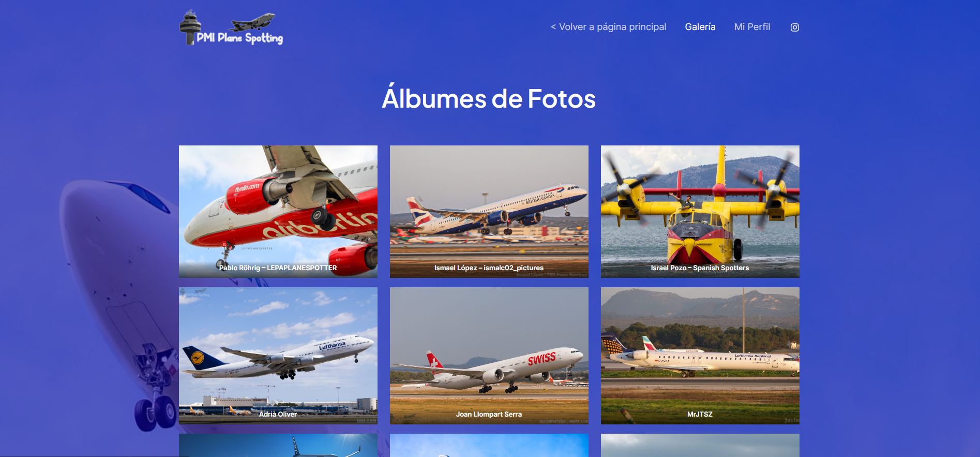
Task: Open the partially visible bottom-right album
Action: point(700,445)
